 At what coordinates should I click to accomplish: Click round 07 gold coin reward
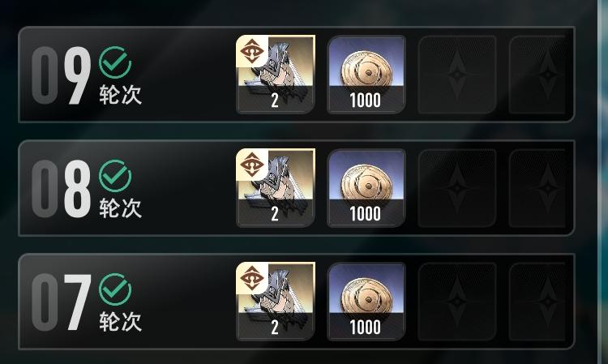click(366, 302)
